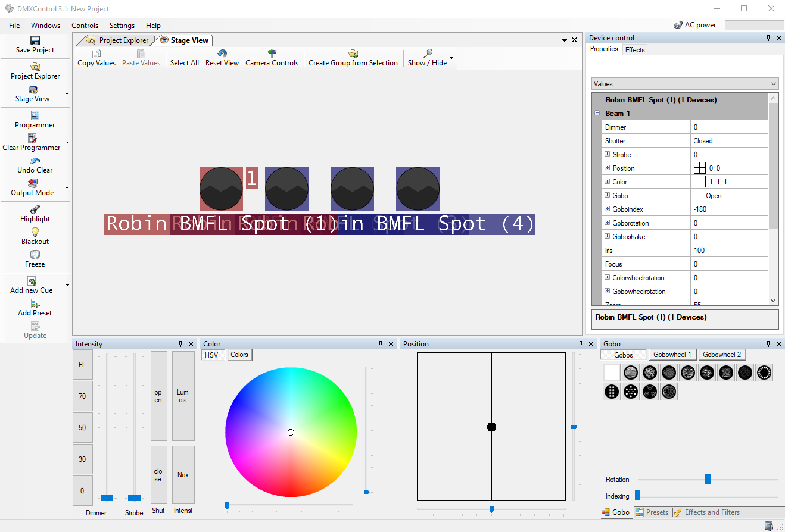This screenshot has width=785, height=532.
Task: Open the Add new Cue dropdown arrow
Action: click(67, 285)
